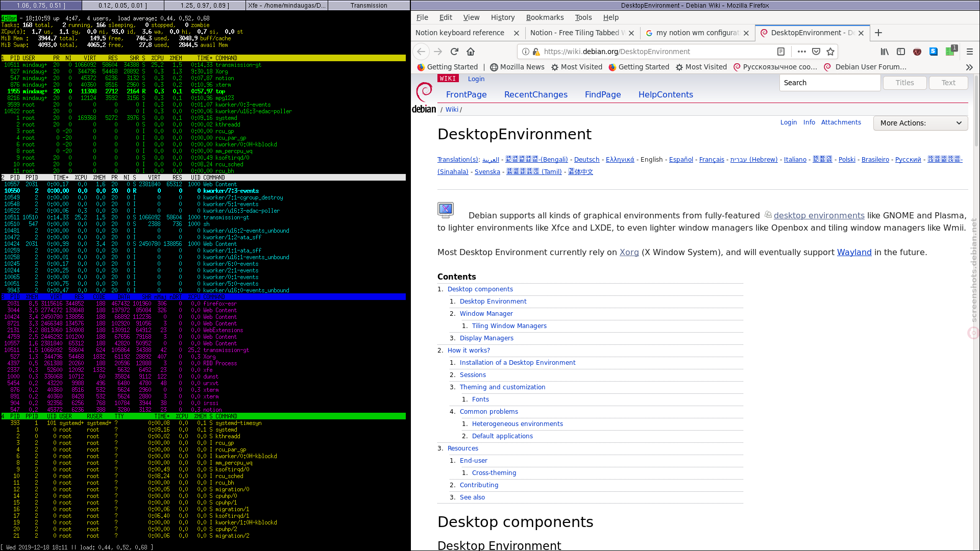Viewport: 980px width, 551px height.
Task: Open HelpContents wiki link
Action: (666, 94)
